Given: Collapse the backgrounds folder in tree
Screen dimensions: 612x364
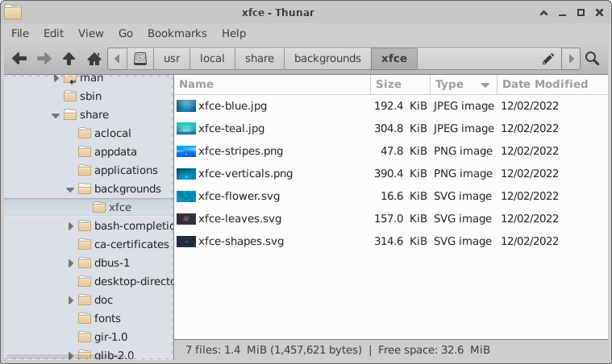Looking at the screenshot, I should pos(70,190).
